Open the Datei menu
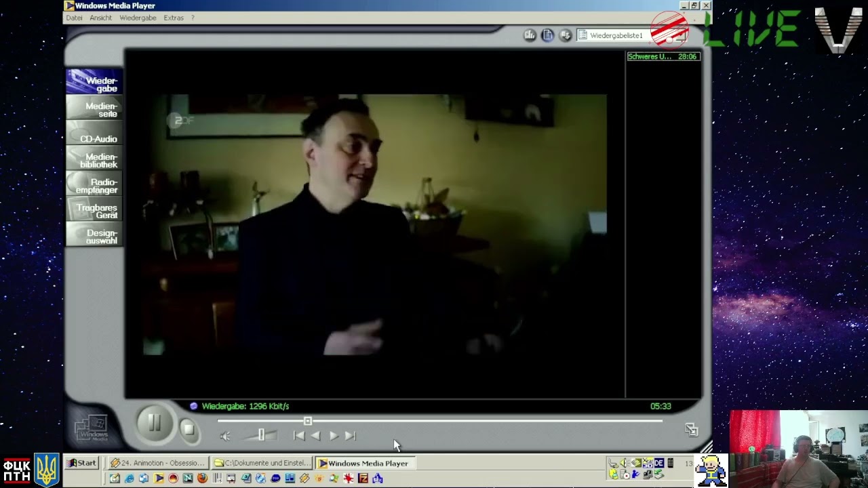This screenshot has width=868, height=488. tap(74, 18)
